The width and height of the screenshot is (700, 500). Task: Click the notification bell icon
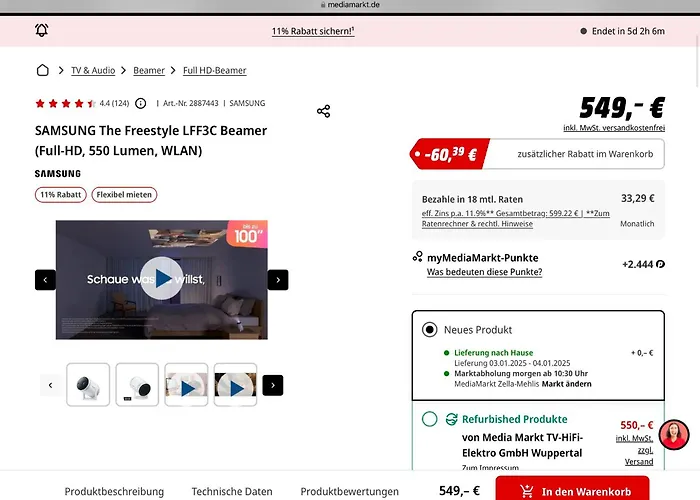(41, 31)
